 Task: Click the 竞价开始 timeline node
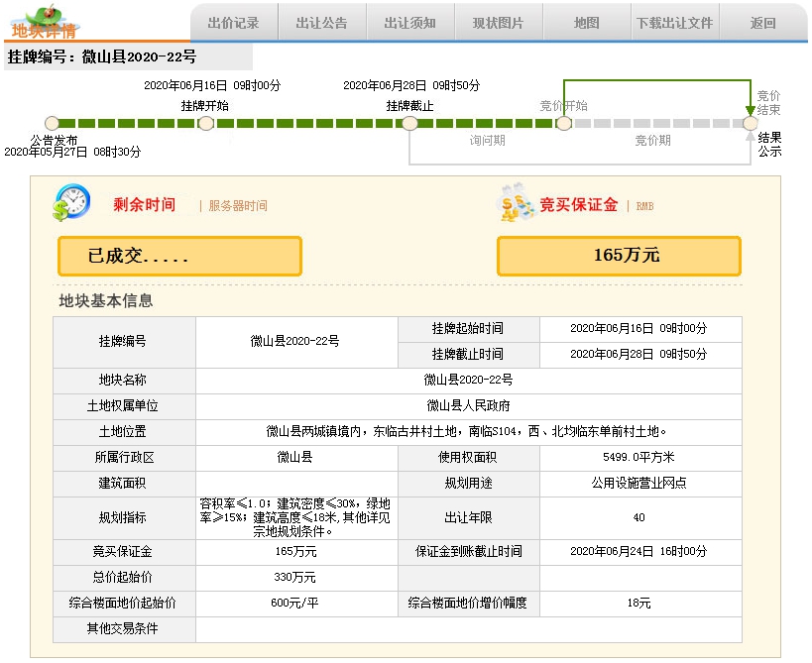564,123
